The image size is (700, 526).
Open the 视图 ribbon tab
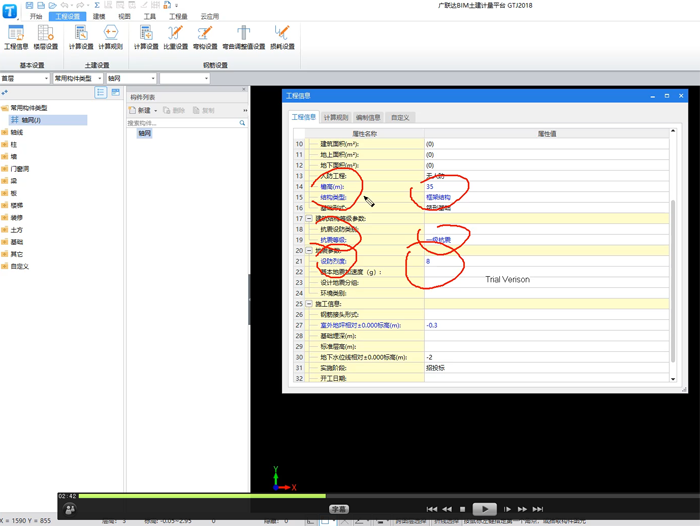124,17
